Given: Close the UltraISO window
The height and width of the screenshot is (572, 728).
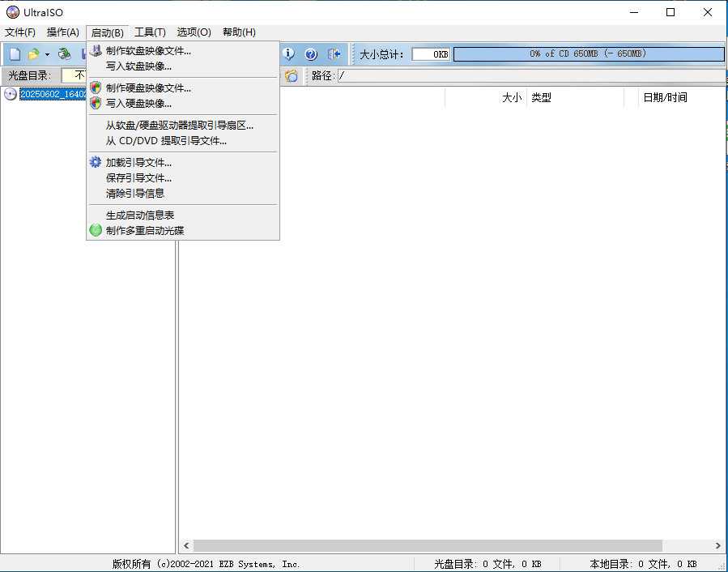Looking at the screenshot, I should pyautogui.click(x=708, y=12).
